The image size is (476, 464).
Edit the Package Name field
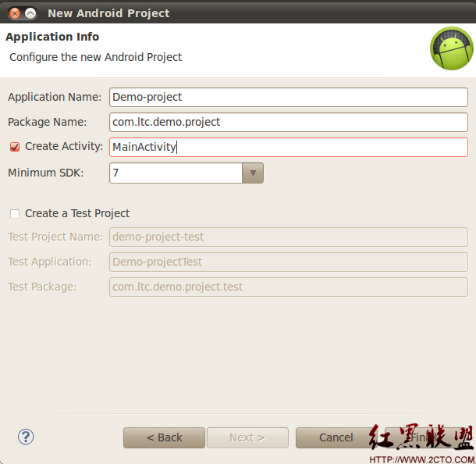pyautogui.click(x=289, y=122)
